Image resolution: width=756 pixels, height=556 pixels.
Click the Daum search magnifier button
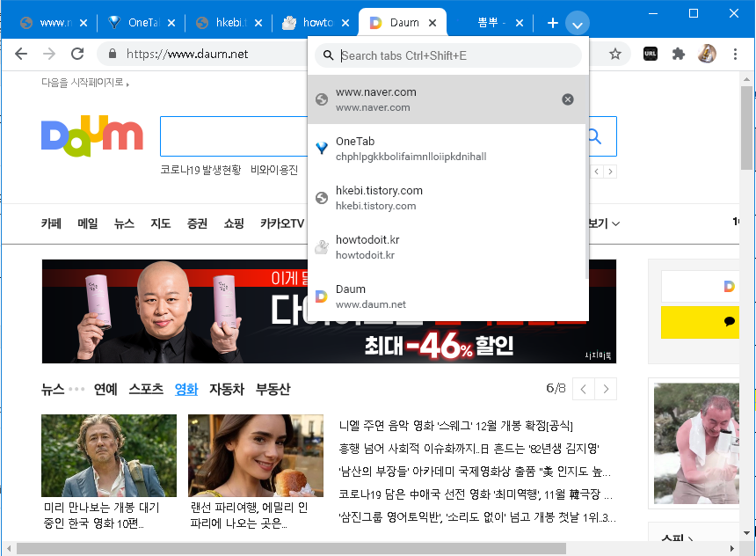pyautogui.click(x=594, y=136)
